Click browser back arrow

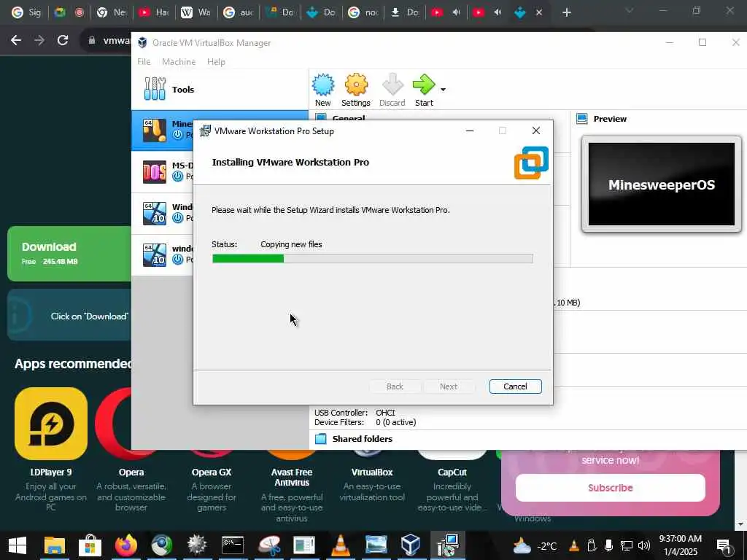pyautogui.click(x=16, y=41)
